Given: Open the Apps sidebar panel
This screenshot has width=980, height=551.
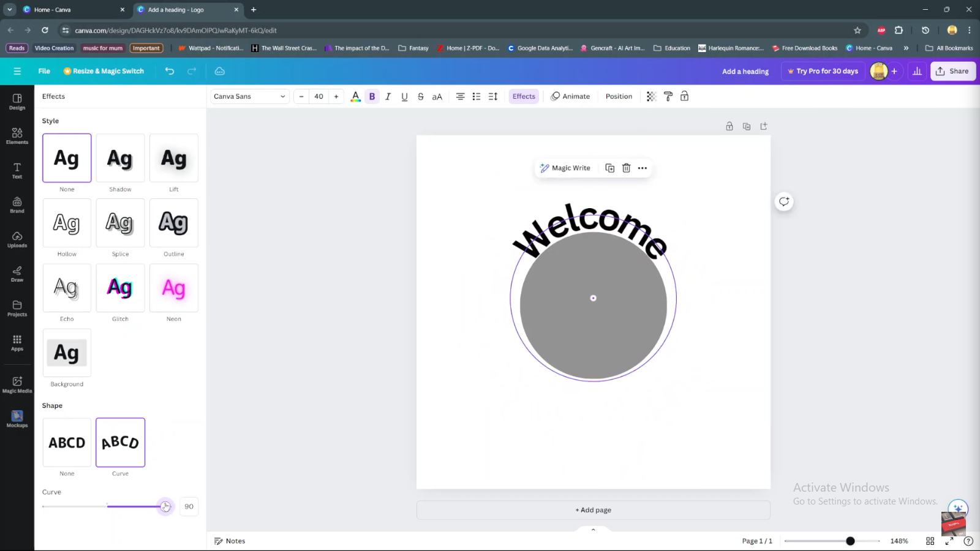Looking at the screenshot, I should tap(17, 343).
